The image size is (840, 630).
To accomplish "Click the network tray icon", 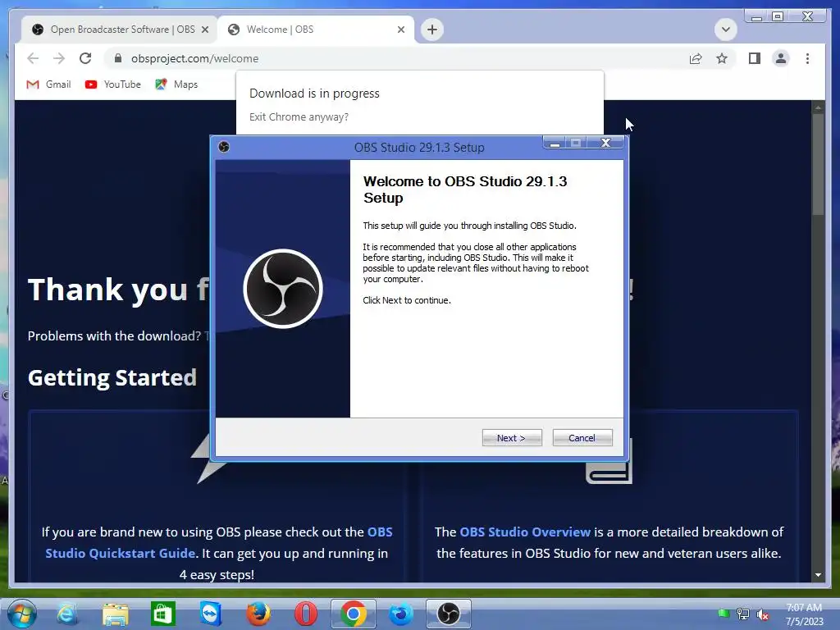I will coord(743,614).
